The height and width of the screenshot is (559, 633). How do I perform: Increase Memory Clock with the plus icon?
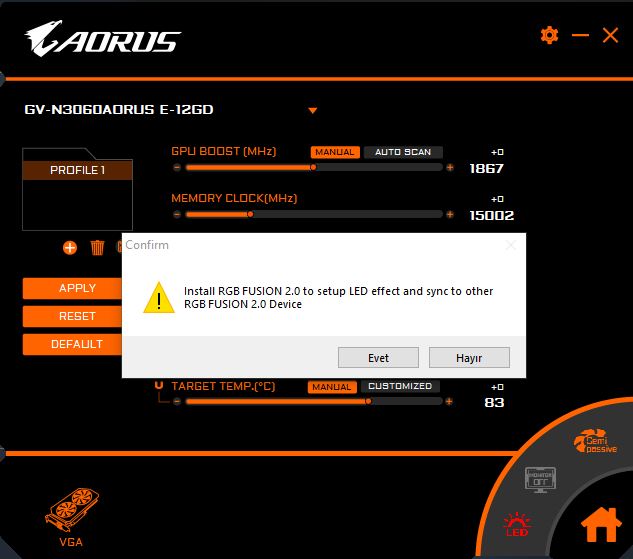click(x=450, y=214)
